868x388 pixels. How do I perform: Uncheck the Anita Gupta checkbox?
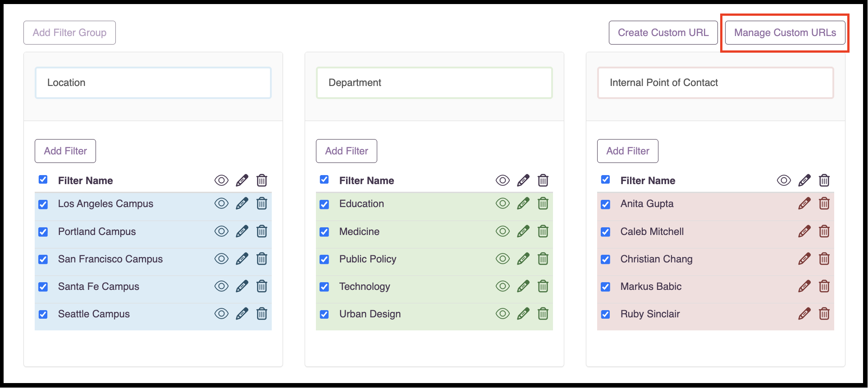click(x=606, y=204)
